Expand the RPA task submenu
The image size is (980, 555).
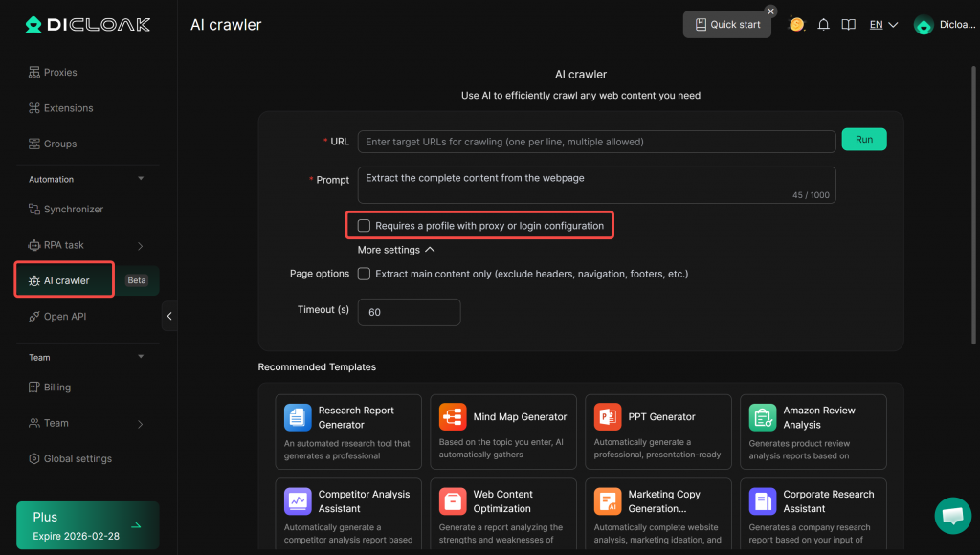pyautogui.click(x=140, y=246)
